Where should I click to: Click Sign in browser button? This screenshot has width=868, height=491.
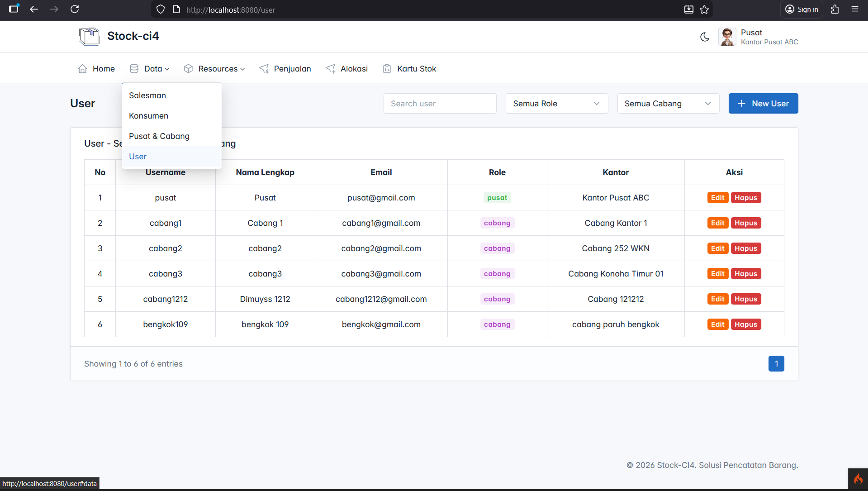pyautogui.click(x=802, y=10)
